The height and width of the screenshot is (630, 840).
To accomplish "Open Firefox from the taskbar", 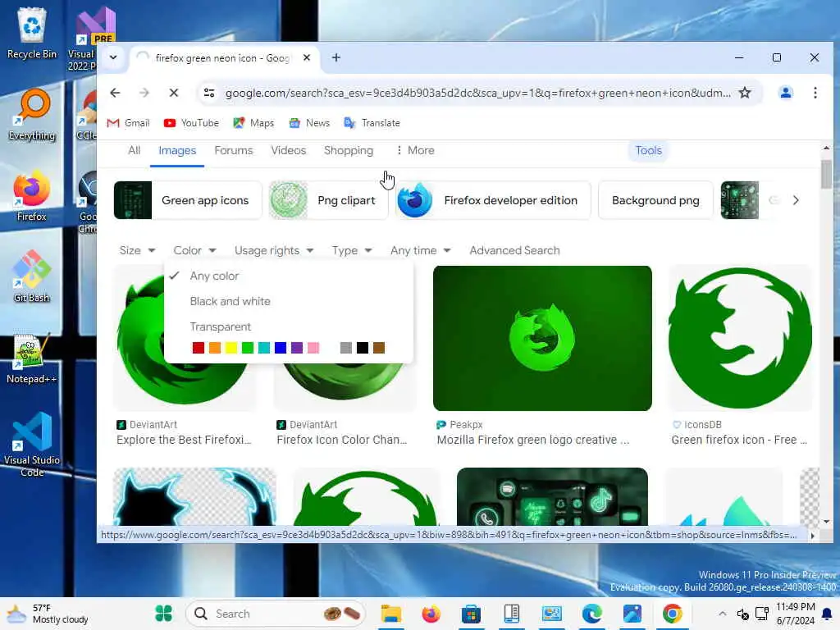I will pyautogui.click(x=431, y=614).
